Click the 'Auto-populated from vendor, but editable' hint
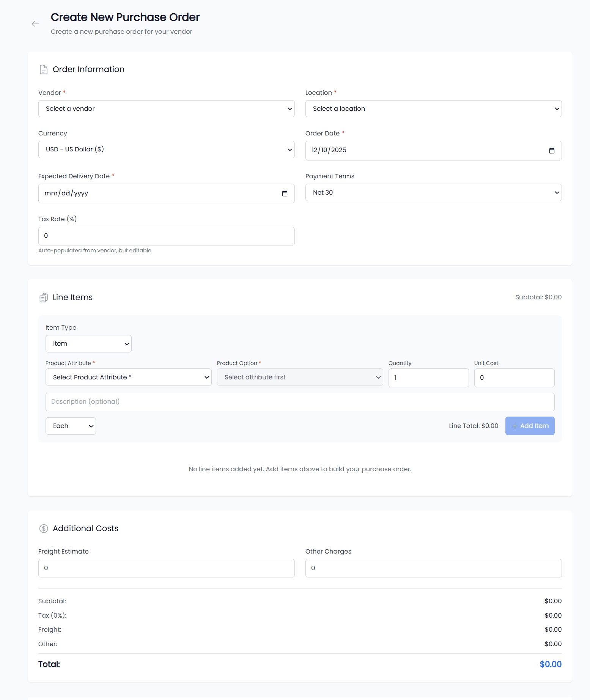Viewport: 590px width, 700px height. (x=95, y=250)
